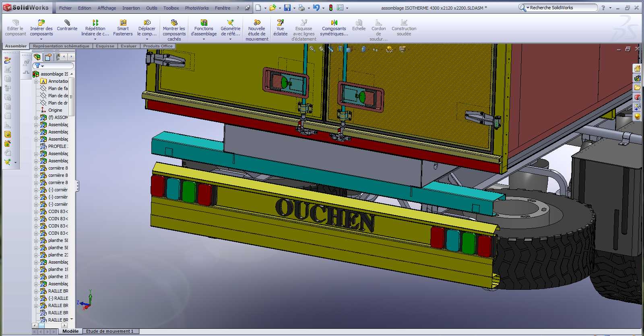Click the view settings icon in viewport toolbar

tap(402, 49)
